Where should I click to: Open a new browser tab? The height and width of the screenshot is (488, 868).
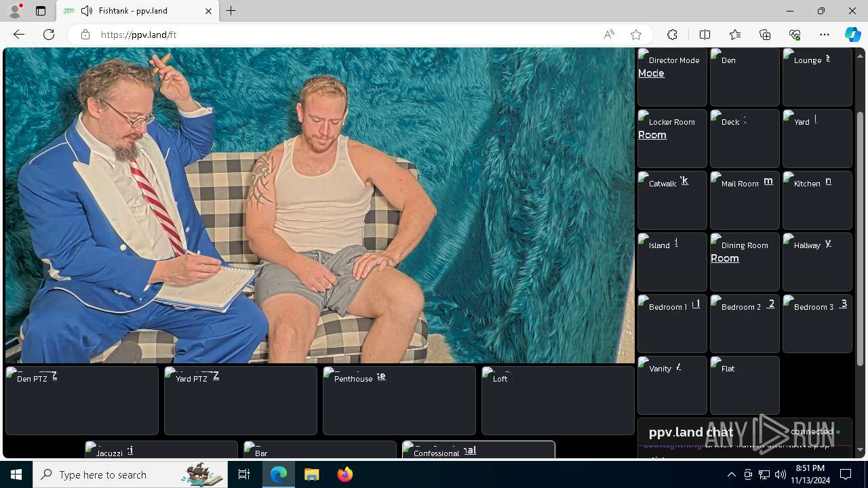tap(231, 11)
